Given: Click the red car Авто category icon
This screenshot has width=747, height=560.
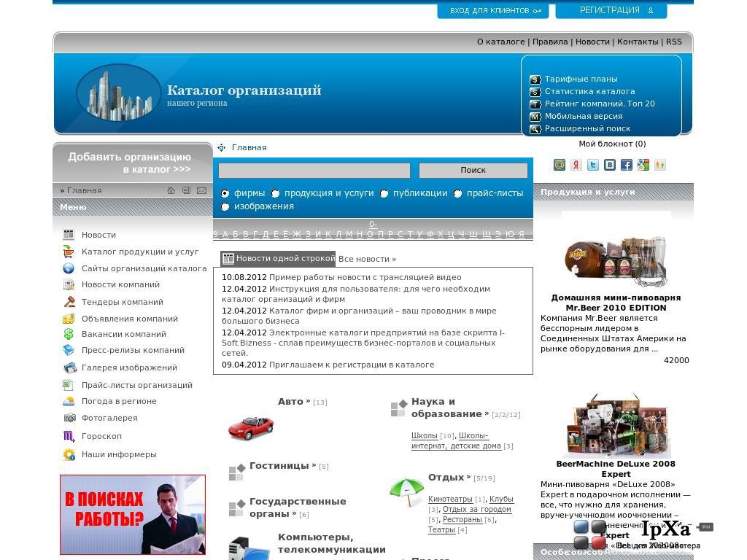Looking at the screenshot, I should pyautogui.click(x=251, y=427).
